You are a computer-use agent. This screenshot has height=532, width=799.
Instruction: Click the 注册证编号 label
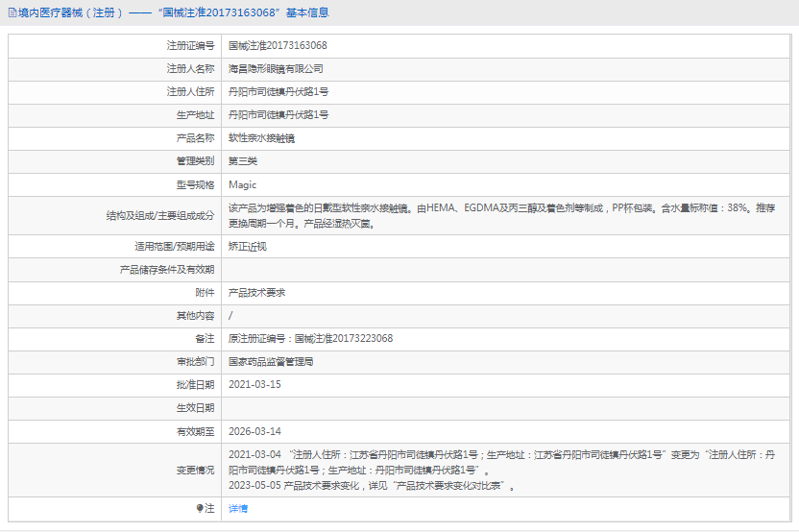190,46
